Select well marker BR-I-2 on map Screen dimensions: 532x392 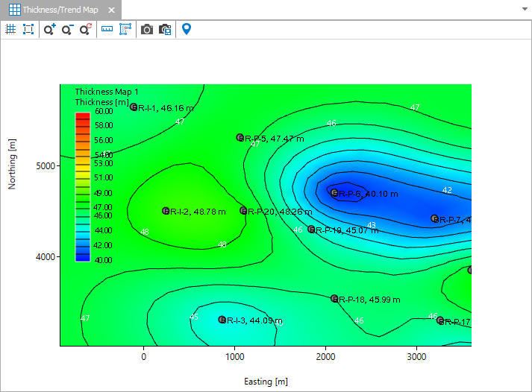(x=166, y=211)
